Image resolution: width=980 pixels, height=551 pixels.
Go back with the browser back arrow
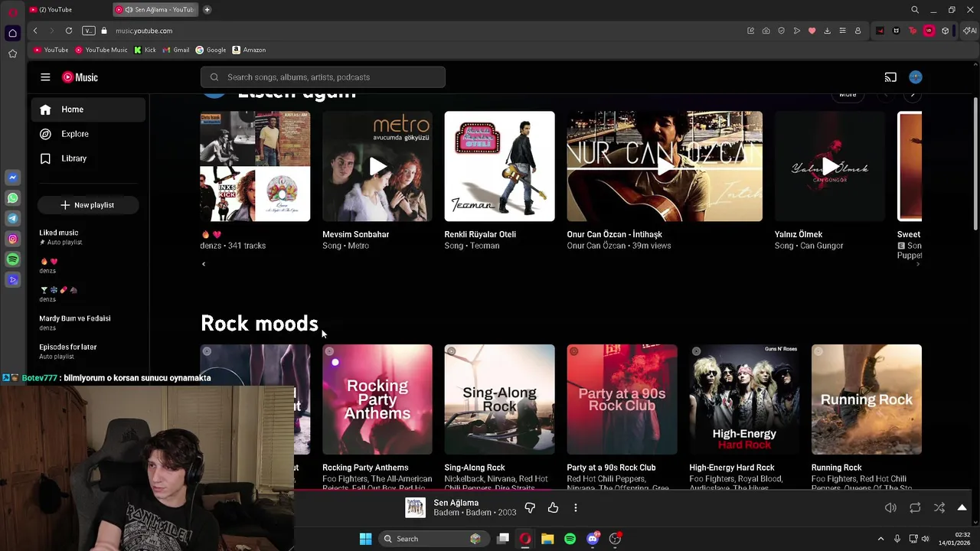click(35, 31)
